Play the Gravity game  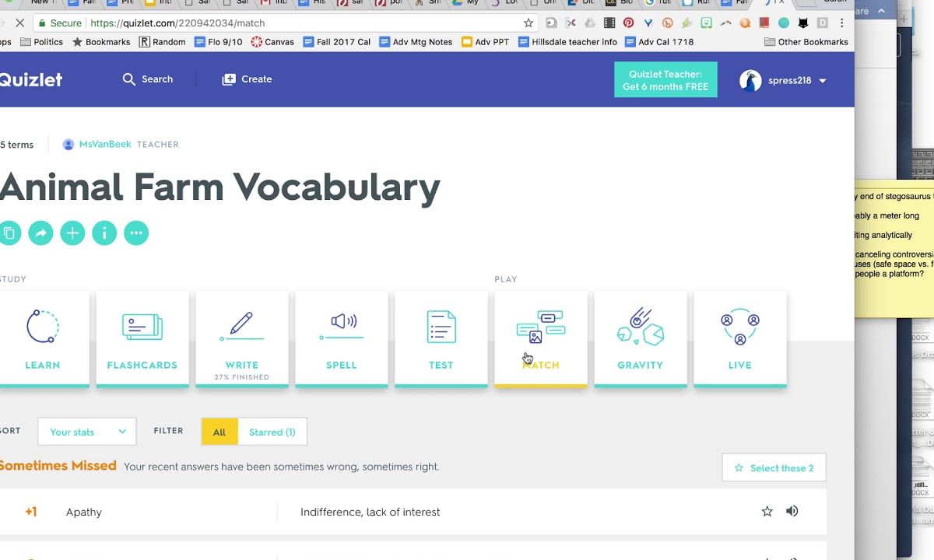(x=641, y=338)
